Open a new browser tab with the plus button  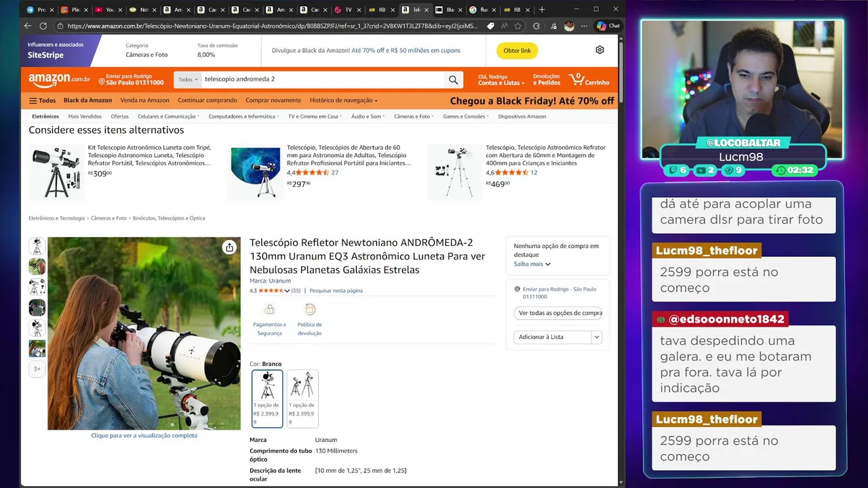541,9
